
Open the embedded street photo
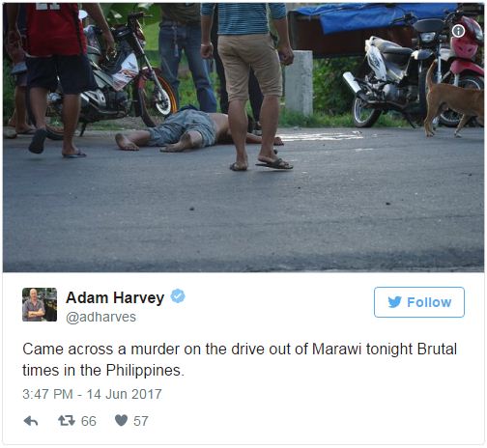click(x=243, y=138)
